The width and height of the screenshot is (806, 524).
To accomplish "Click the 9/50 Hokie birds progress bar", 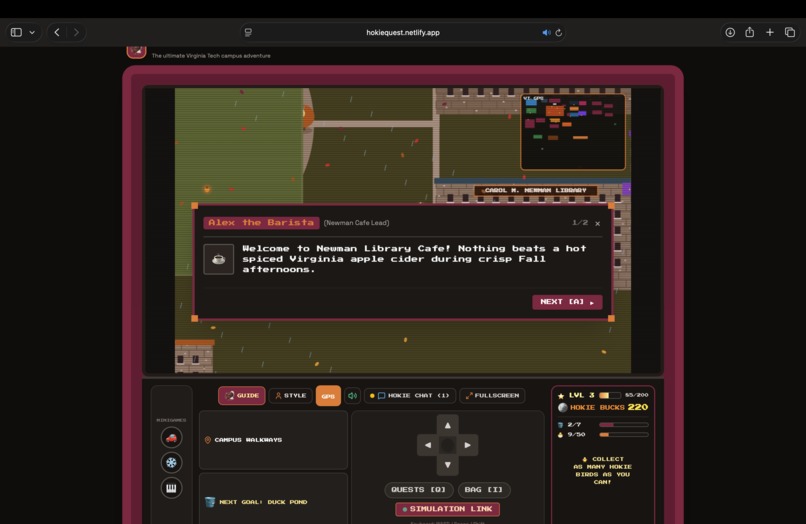I will [624, 435].
